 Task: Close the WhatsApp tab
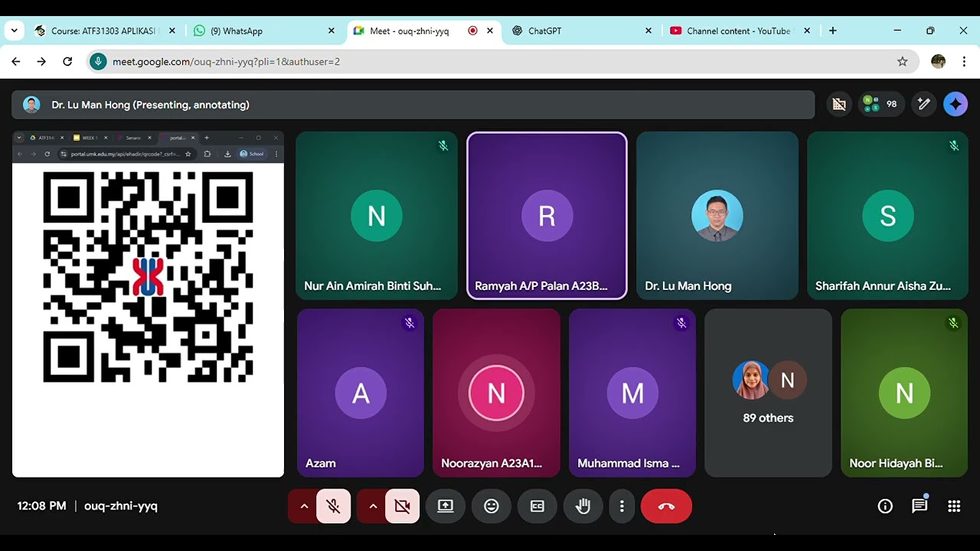[x=332, y=31]
